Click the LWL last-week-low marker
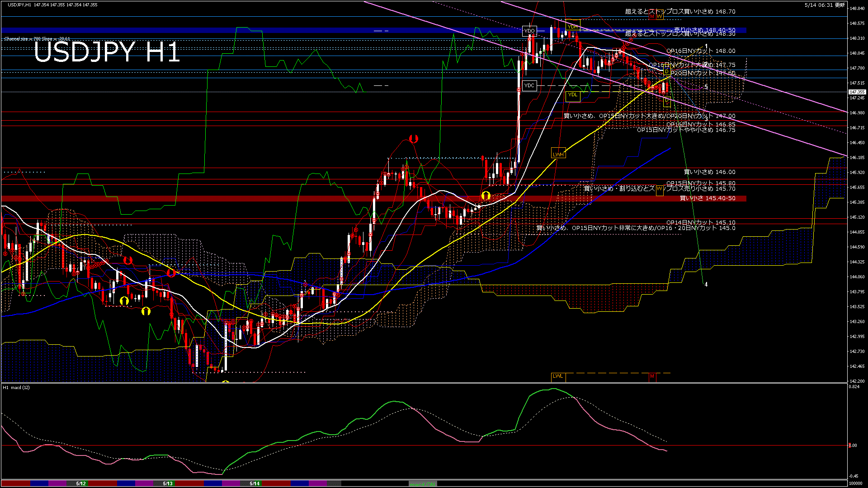This screenshot has height=488, width=868. coord(558,376)
